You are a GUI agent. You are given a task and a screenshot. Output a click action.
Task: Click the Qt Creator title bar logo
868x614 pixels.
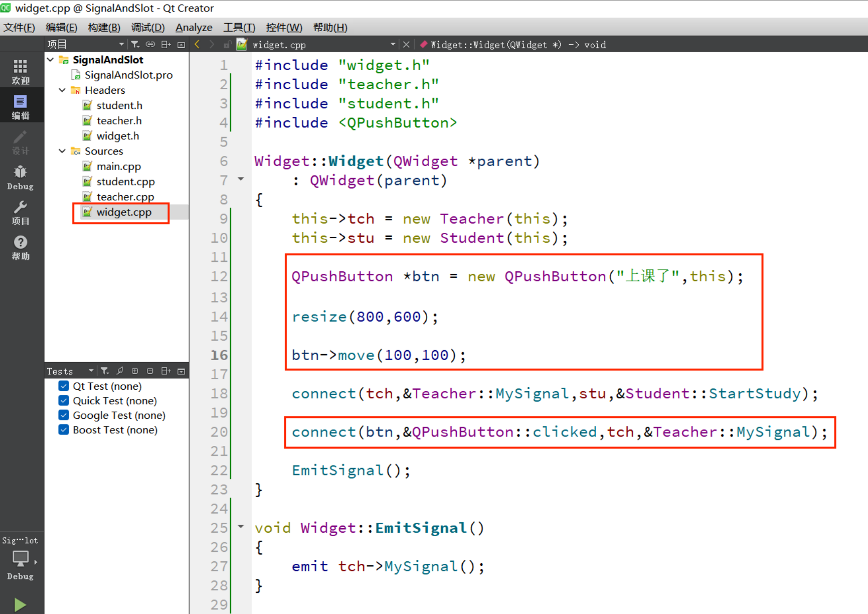click(6, 8)
